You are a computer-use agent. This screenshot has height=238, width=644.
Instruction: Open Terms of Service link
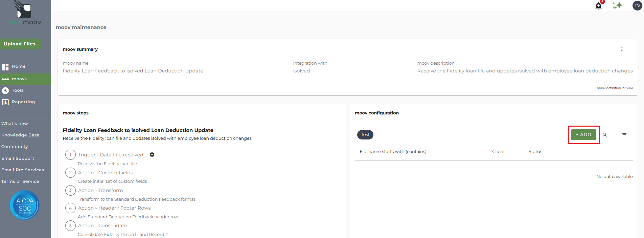(x=20, y=181)
